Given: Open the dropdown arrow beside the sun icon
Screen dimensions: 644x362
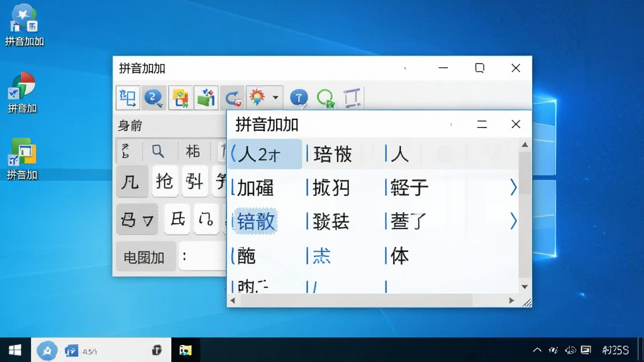Looking at the screenshot, I should click(275, 97).
